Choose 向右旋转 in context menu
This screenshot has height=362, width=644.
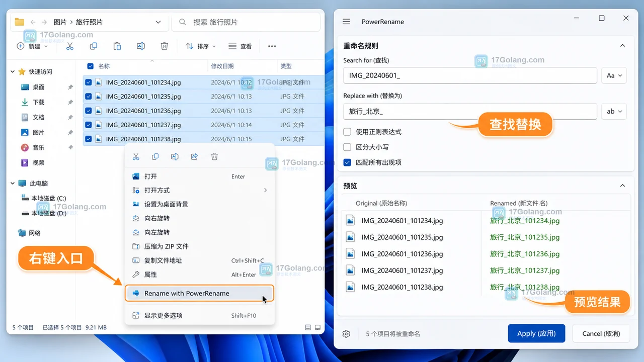(x=199, y=218)
